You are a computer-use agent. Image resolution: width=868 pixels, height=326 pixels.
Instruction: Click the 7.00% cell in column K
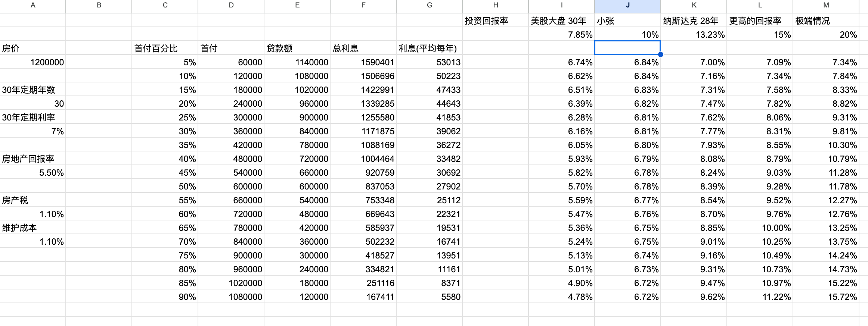coord(694,62)
